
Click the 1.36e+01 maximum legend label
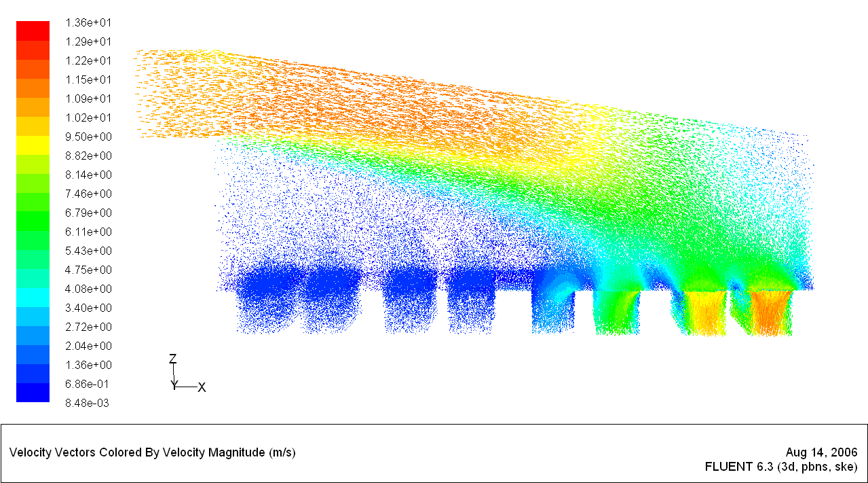point(88,22)
